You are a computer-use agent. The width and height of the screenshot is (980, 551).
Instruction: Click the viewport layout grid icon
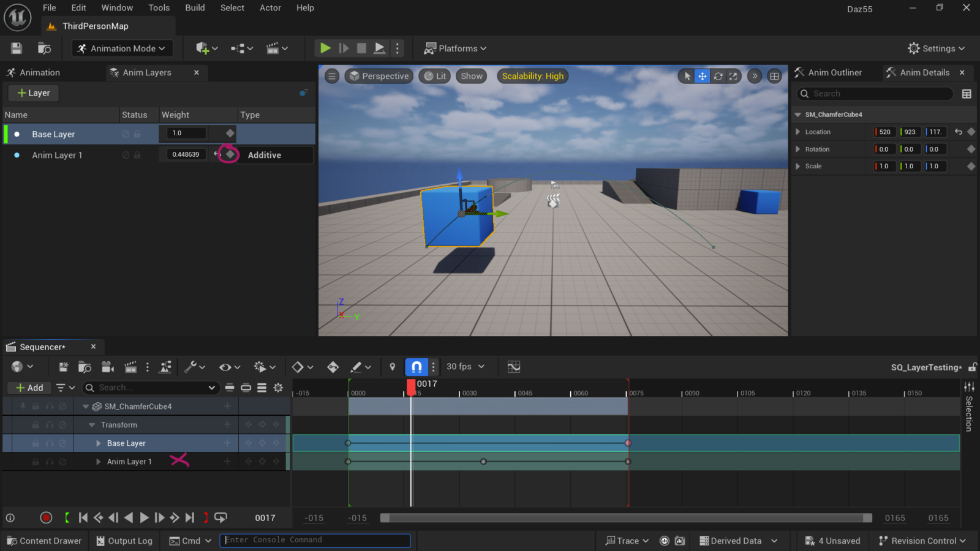pyautogui.click(x=774, y=76)
